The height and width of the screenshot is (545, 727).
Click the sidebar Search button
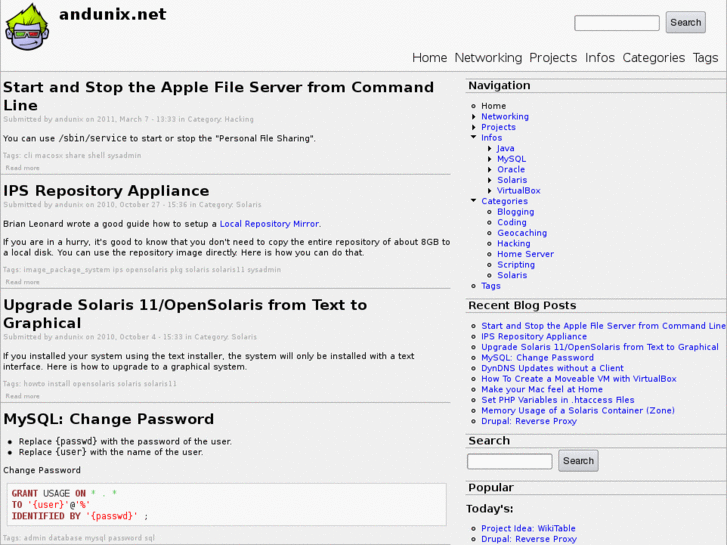pos(578,461)
